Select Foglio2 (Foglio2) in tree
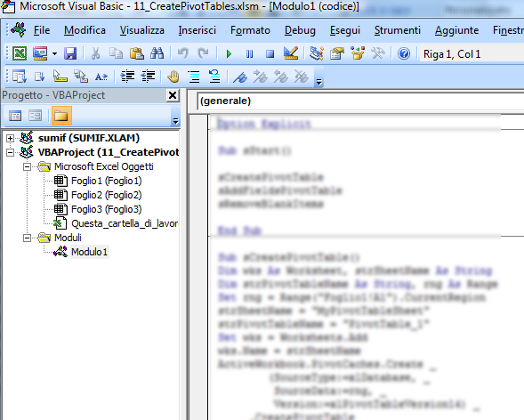 pos(106,195)
